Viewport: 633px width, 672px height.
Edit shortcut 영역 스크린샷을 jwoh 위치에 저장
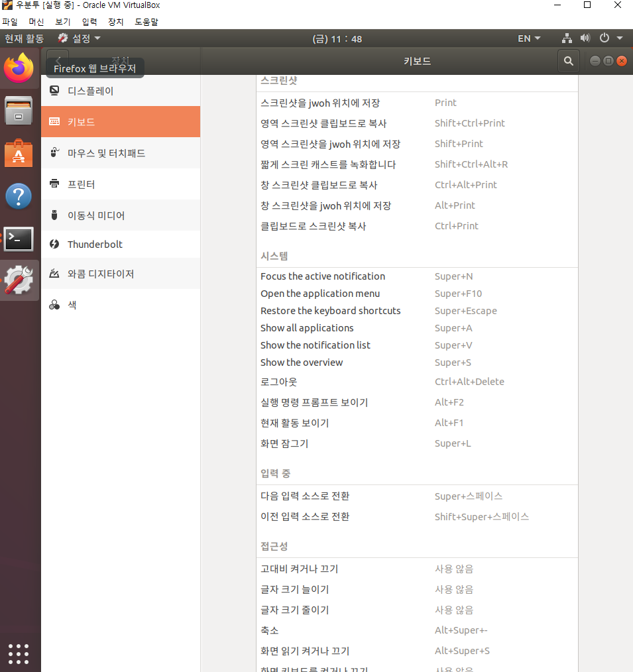tap(417, 144)
